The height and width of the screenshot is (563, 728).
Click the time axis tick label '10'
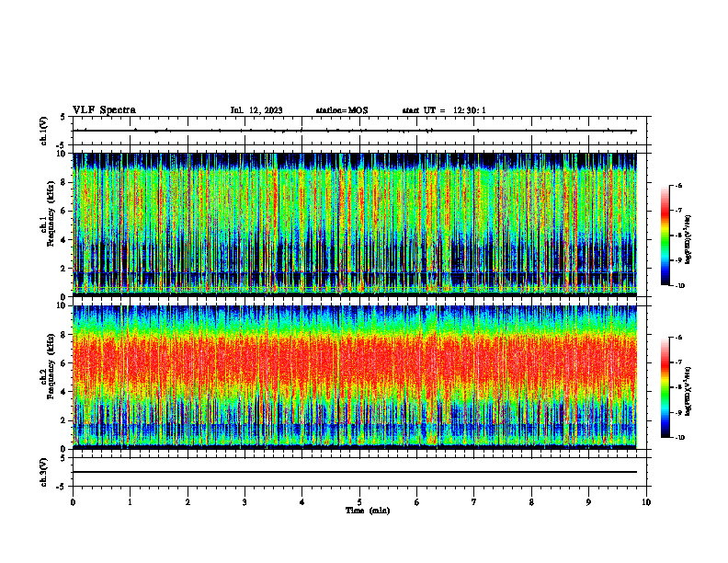(x=646, y=502)
